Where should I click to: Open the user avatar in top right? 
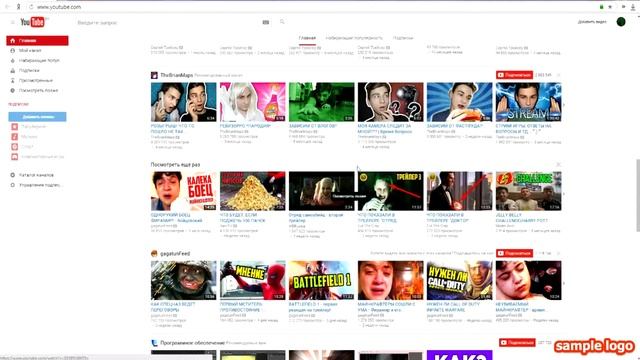(621, 22)
